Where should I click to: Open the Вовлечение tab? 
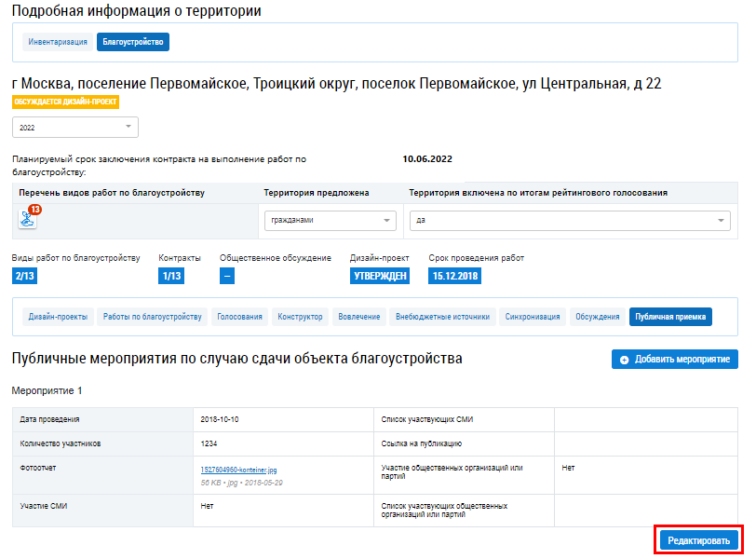tap(359, 317)
